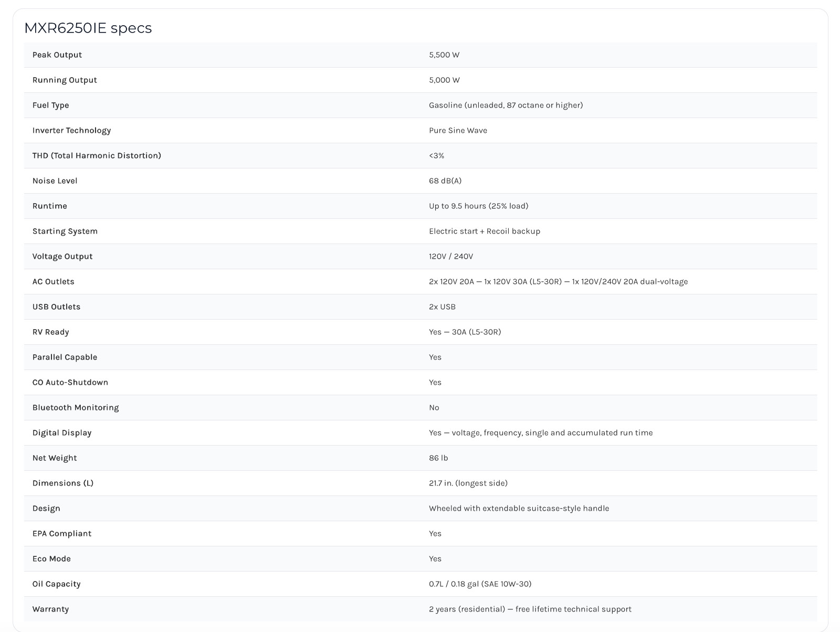The image size is (840, 632).
Task: Click the MXR6250IE specs heading
Action: point(88,28)
